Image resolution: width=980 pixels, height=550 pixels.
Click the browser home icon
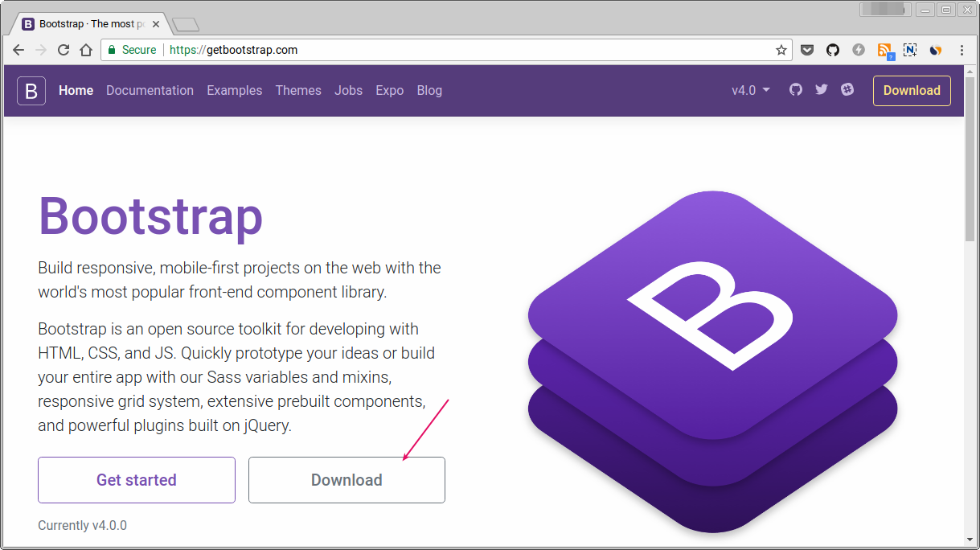click(x=86, y=50)
